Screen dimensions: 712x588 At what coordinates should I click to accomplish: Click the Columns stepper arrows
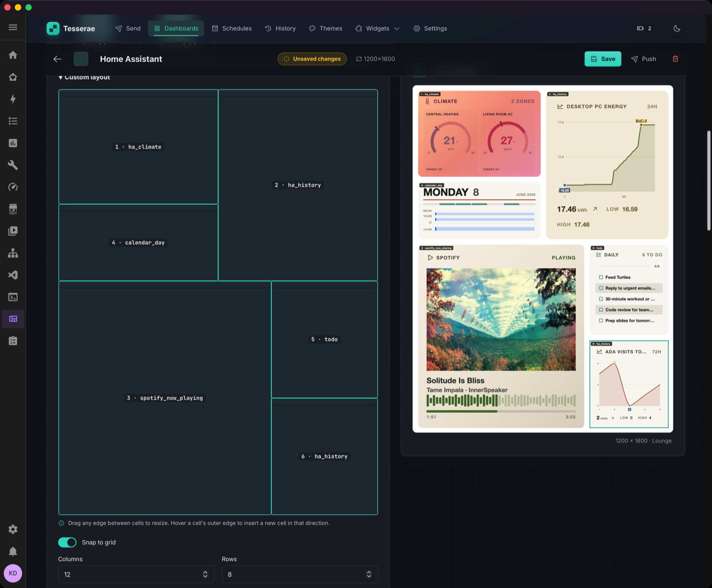(x=205, y=574)
